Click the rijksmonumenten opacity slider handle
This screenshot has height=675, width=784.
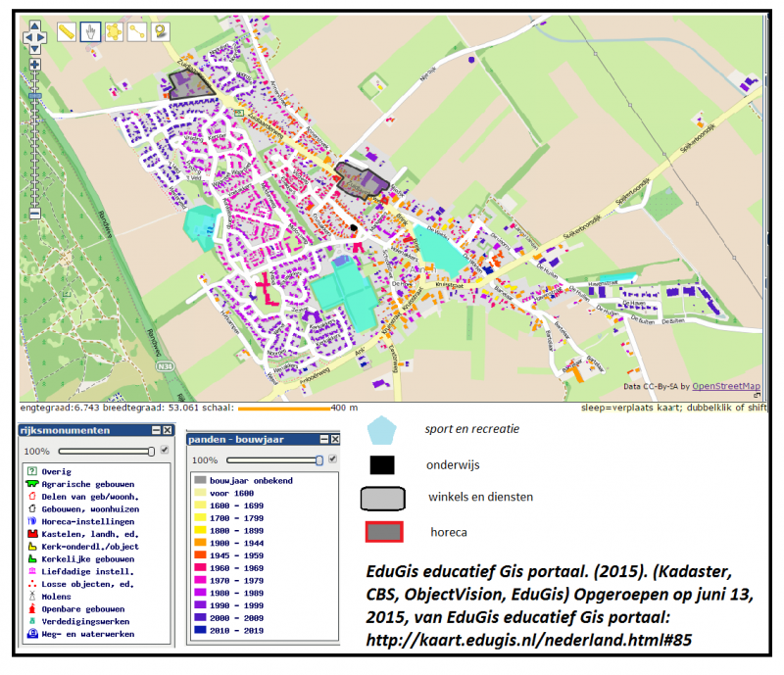151,452
